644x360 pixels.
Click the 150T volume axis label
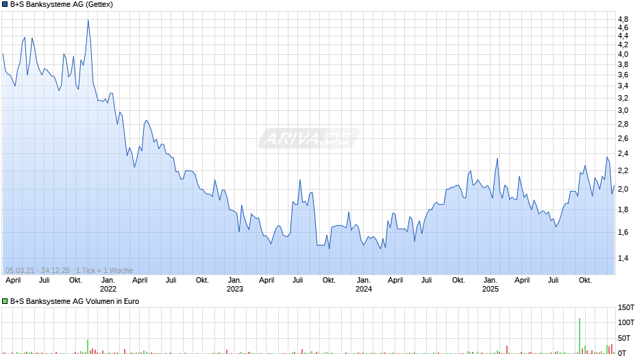click(x=626, y=307)
